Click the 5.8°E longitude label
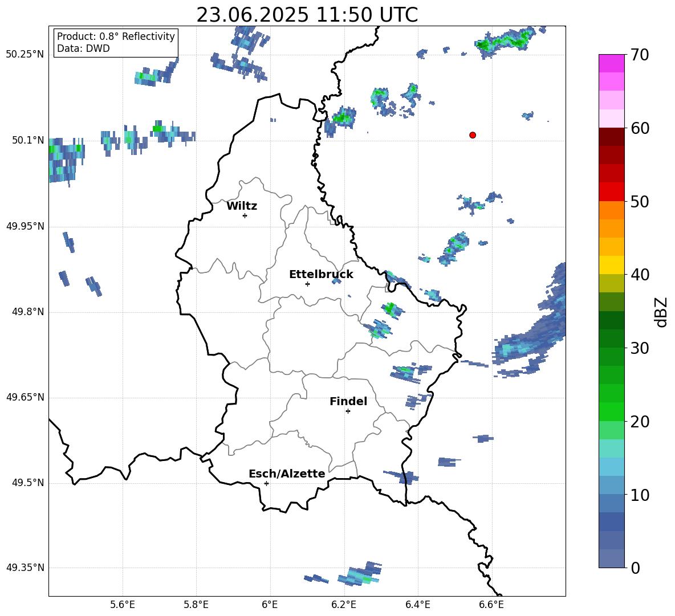Image resolution: width=675 pixels, height=616 pixels. pyautogui.click(x=196, y=605)
